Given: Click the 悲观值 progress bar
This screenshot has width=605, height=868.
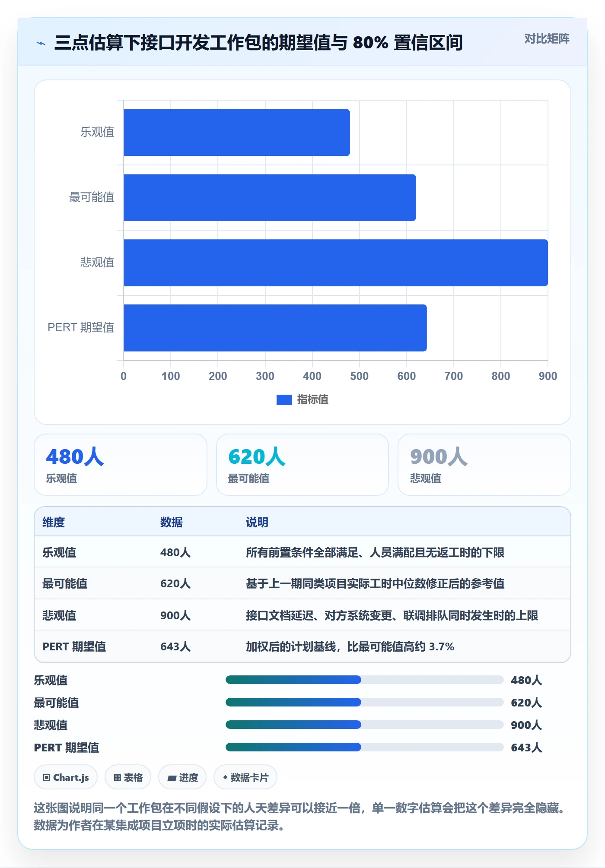Looking at the screenshot, I should [x=364, y=725].
